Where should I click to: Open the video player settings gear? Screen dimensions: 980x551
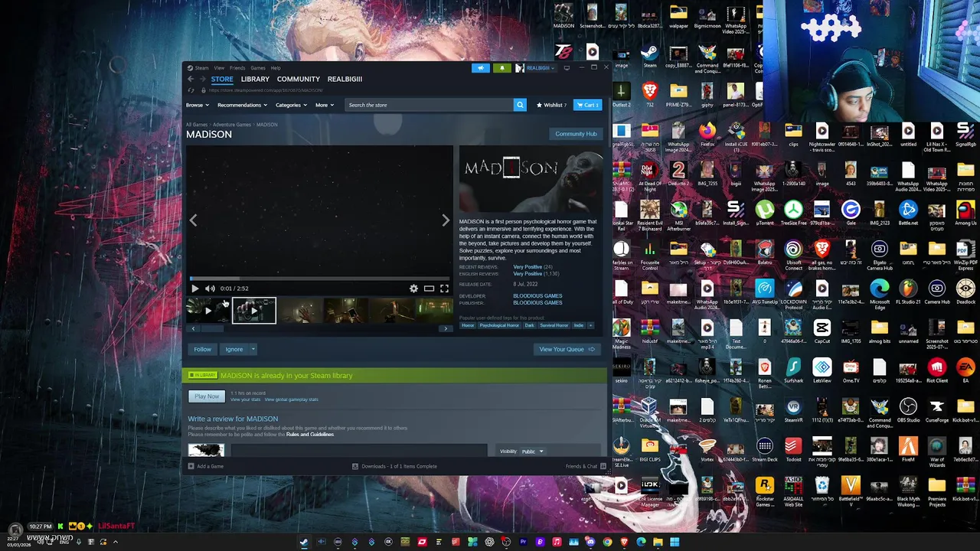coord(413,289)
